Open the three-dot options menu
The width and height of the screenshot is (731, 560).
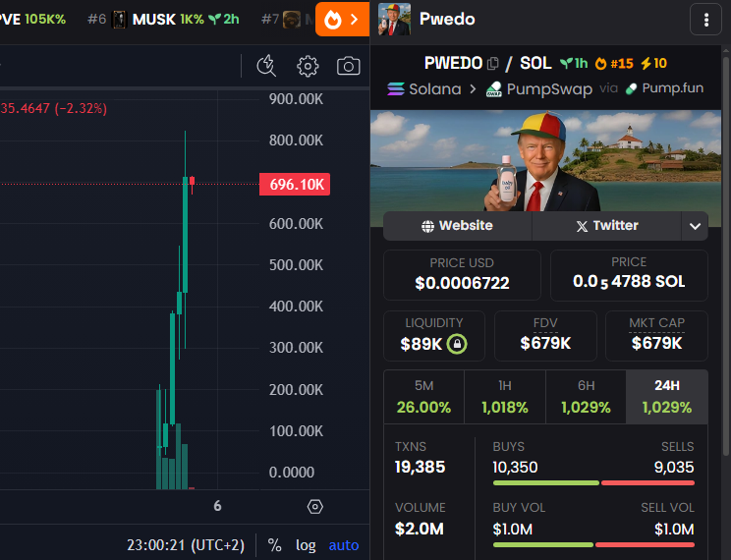click(x=705, y=20)
